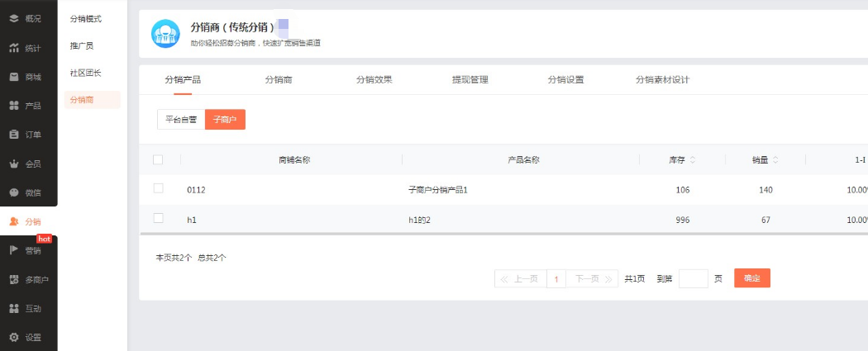Screen dimensions: 868x351
Task: Switch to the 提现管理 tab
Action: (470, 79)
